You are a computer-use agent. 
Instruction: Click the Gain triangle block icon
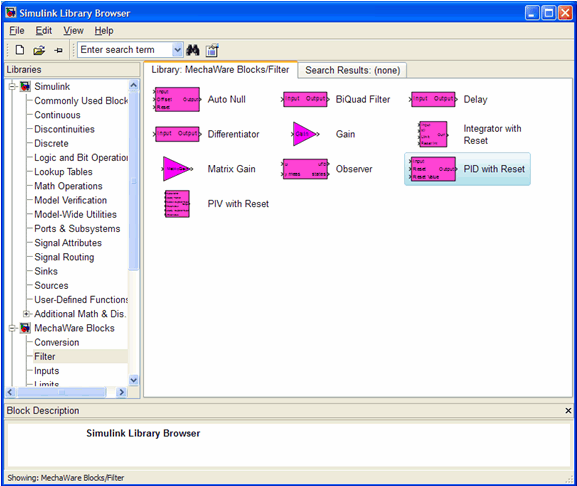coord(305,134)
